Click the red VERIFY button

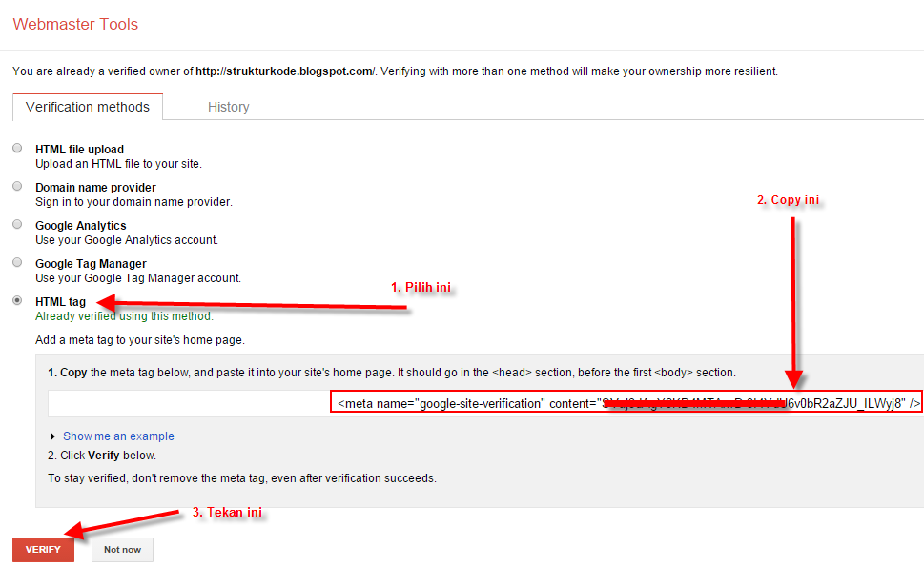coord(43,550)
